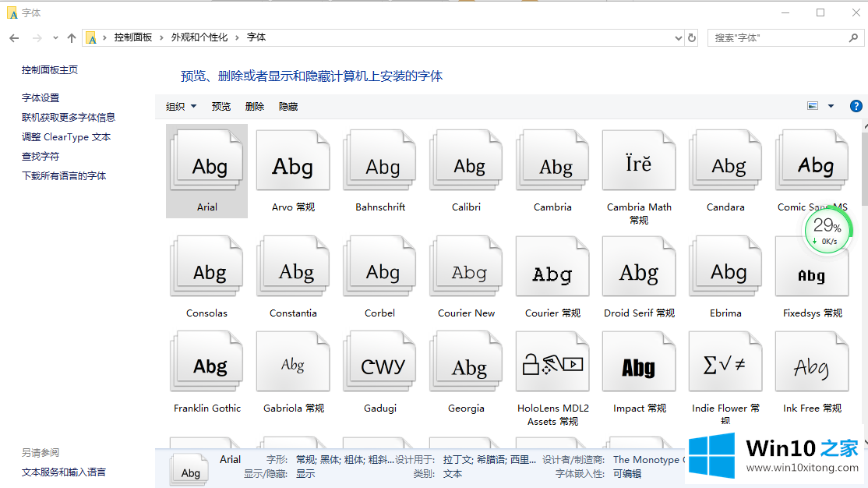This screenshot has height=488, width=868.
Task: Click the help question mark icon
Action: point(856,106)
